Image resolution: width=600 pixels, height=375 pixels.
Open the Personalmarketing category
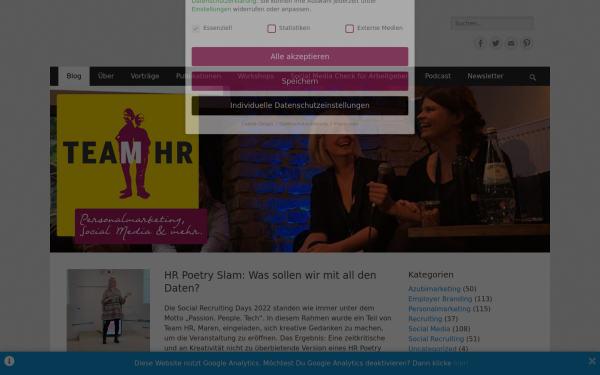tap(439, 309)
